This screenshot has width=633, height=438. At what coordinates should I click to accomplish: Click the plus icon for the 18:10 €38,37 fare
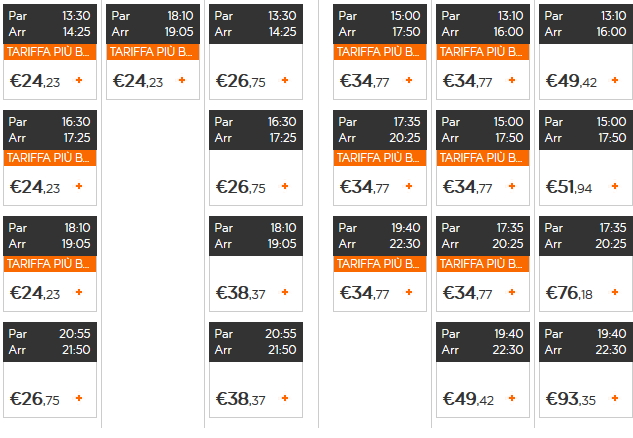tap(285, 292)
